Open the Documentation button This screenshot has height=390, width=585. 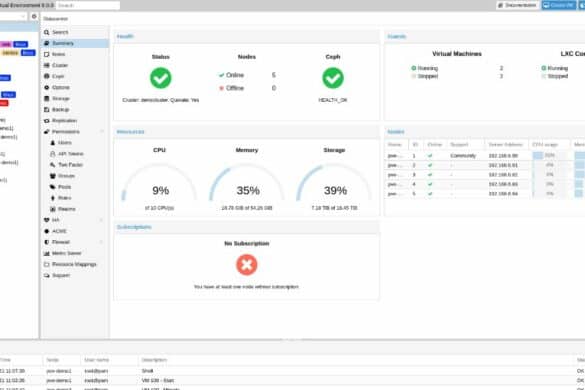click(517, 5)
